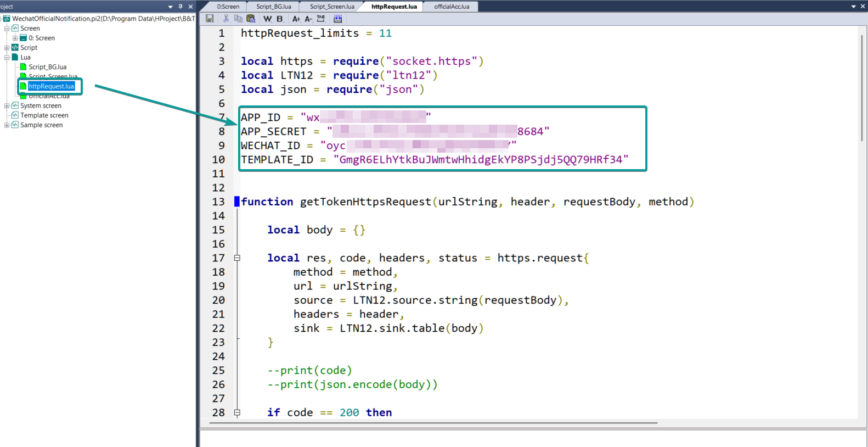This screenshot has height=447, width=868.
Task: Click the W toolbar button
Action: click(x=267, y=19)
